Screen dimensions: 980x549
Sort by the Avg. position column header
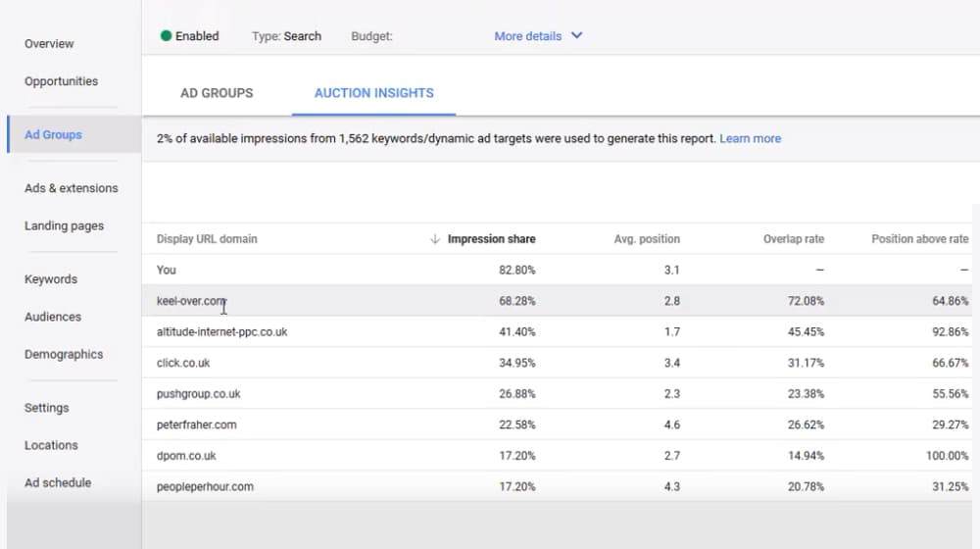pyautogui.click(x=647, y=239)
